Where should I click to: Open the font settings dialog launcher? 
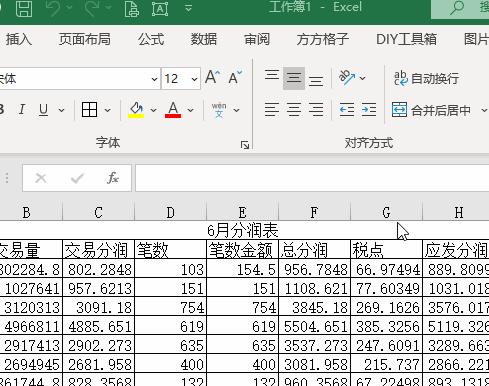[x=245, y=145]
